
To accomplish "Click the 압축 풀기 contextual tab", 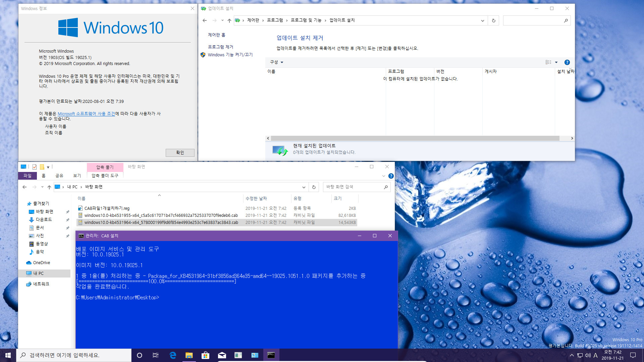I will pyautogui.click(x=105, y=167).
